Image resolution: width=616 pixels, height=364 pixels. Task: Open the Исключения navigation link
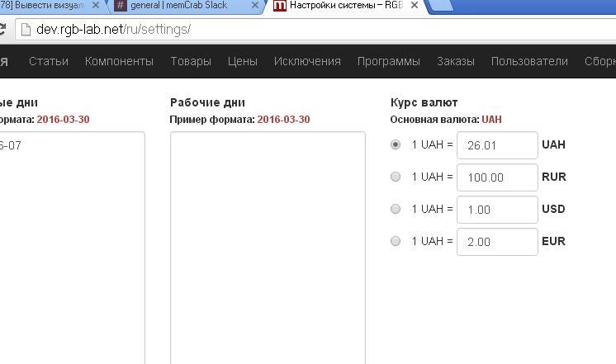coord(307,61)
